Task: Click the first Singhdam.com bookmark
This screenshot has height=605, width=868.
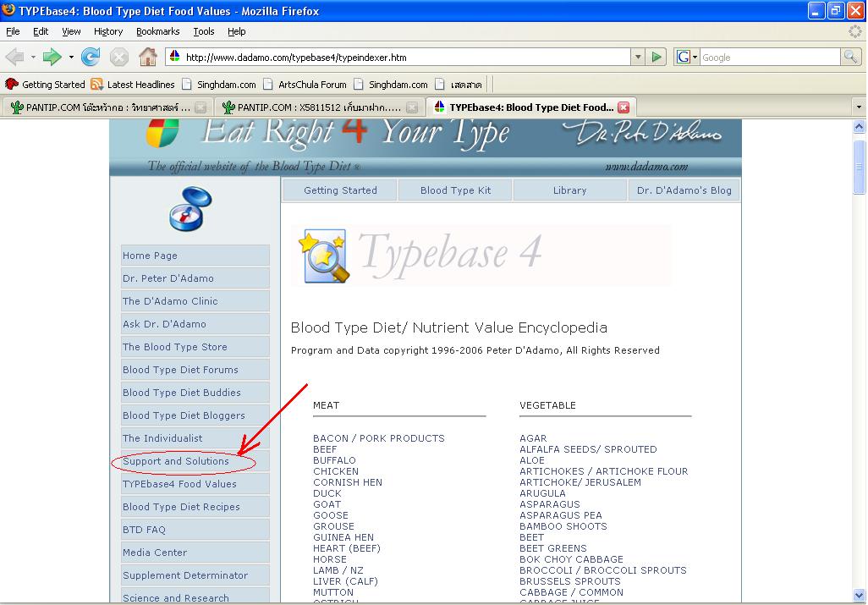Action: pyautogui.click(x=219, y=84)
